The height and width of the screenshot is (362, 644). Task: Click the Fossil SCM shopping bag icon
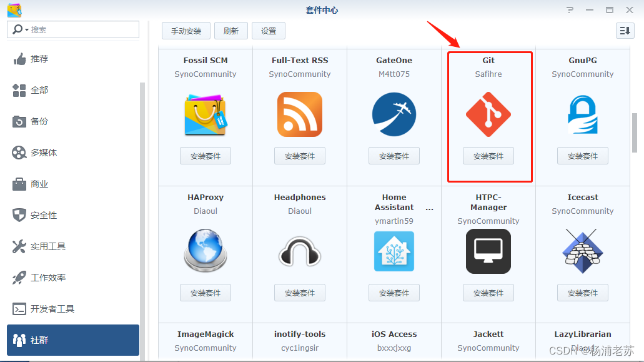206,114
